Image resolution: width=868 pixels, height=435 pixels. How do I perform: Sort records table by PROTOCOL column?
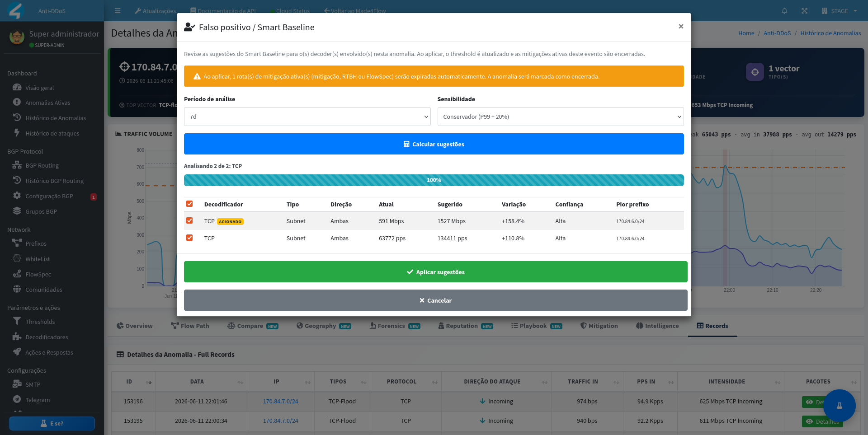[x=406, y=382]
